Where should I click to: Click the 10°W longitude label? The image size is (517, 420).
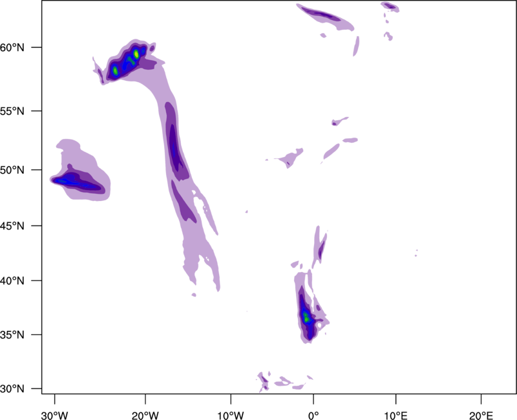231,415
